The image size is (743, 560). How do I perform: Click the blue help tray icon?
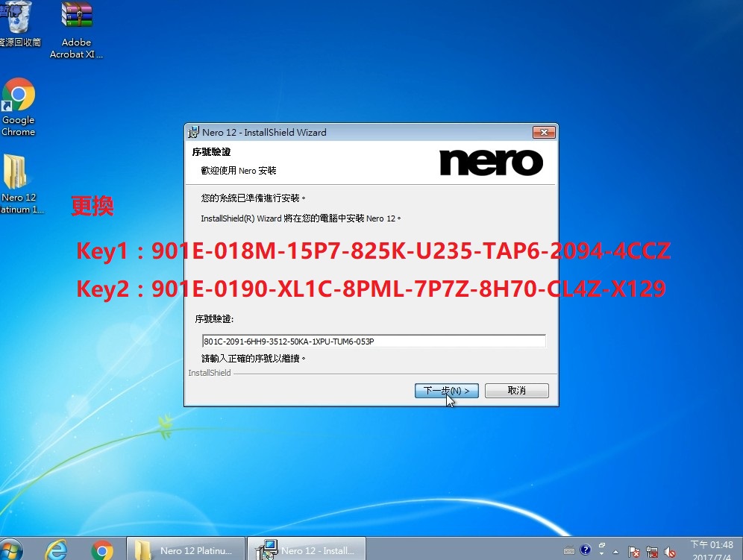pos(585,550)
